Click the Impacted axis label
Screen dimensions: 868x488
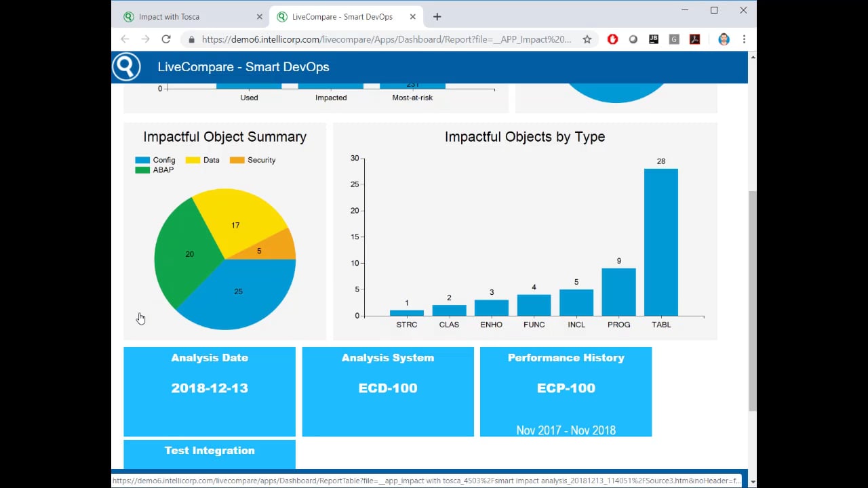pos(331,98)
